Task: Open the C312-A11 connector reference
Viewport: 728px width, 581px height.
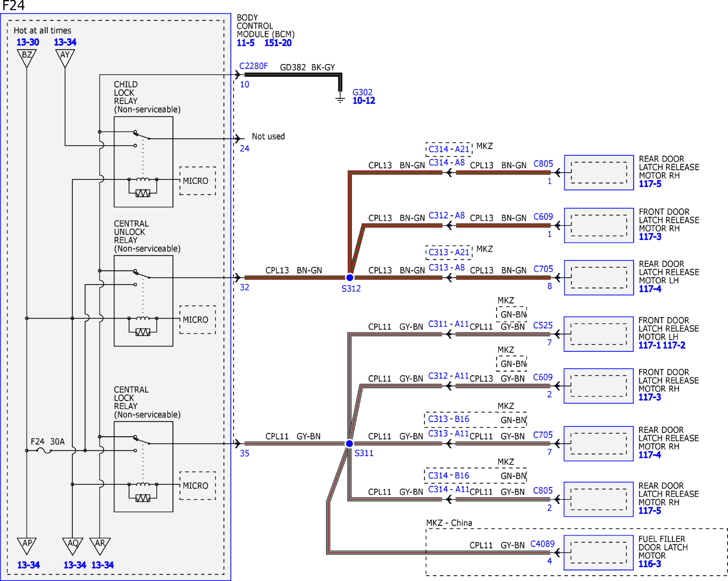Action: point(448,376)
